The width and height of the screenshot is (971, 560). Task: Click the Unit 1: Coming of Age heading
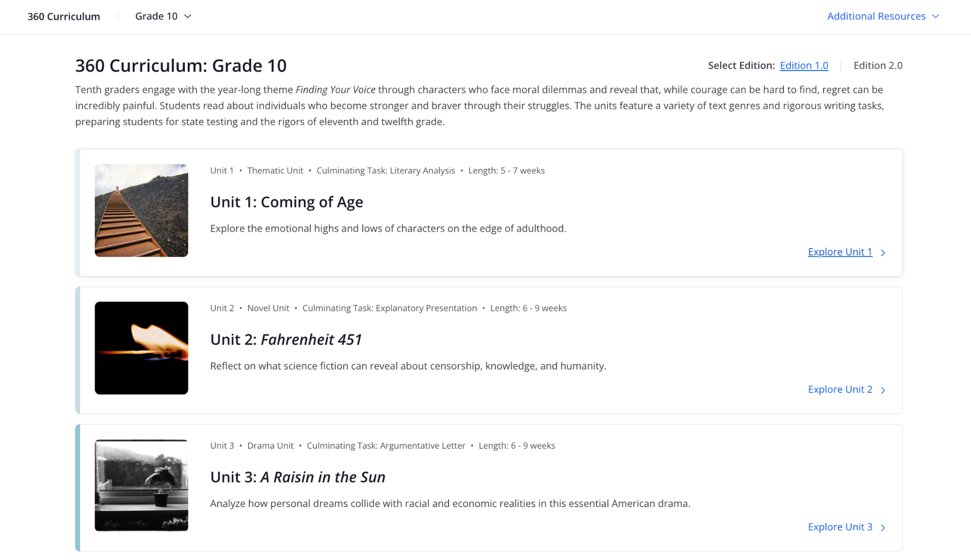pos(286,202)
